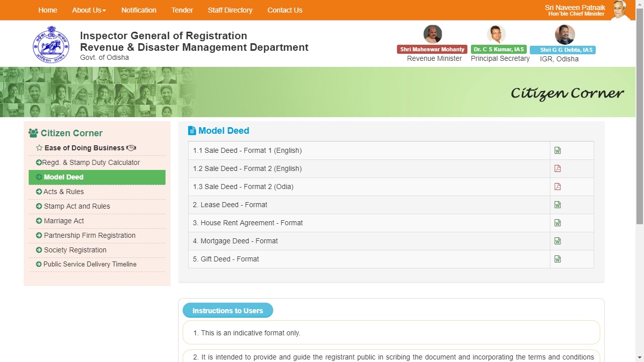Download House Rent Agreement Word icon
This screenshot has height=362, width=644.
[x=557, y=223]
